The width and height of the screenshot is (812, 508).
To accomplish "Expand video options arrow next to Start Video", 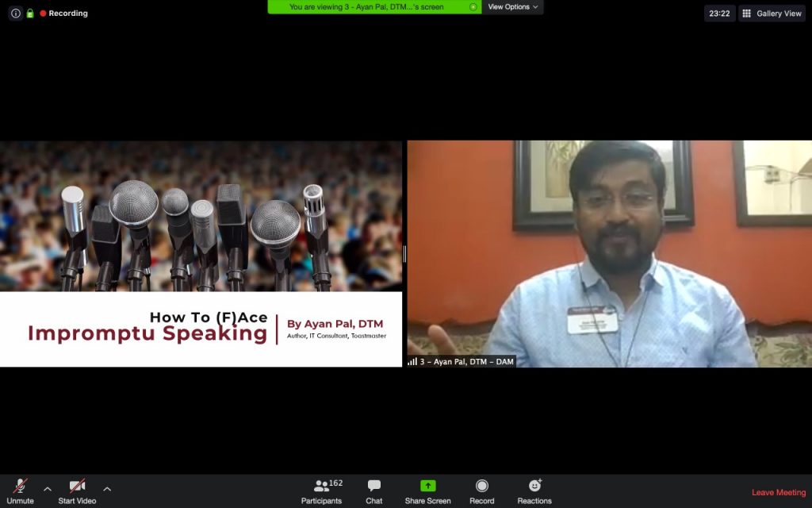I will tap(107, 489).
